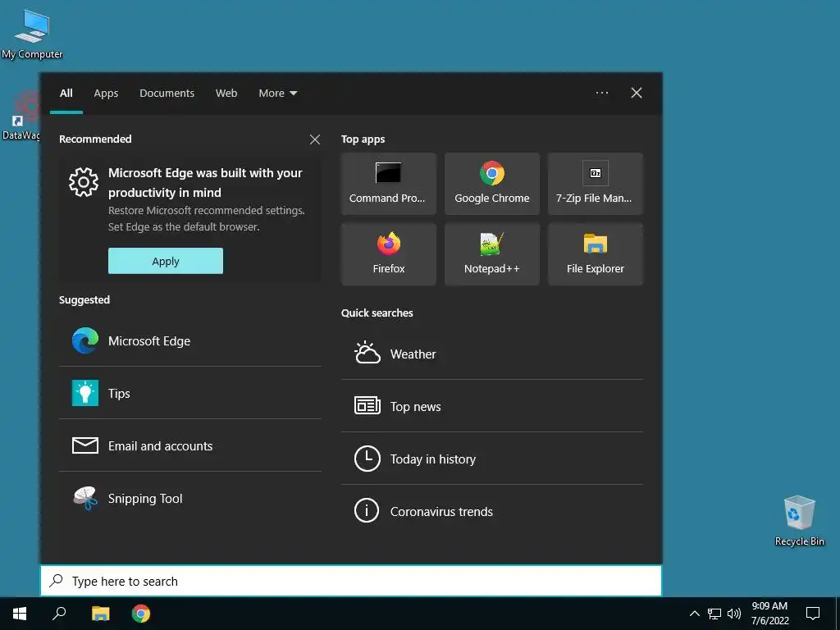Screen dimensions: 840x630
Task: Click the settings gear in Recommended card
Action: tap(84, 182)
